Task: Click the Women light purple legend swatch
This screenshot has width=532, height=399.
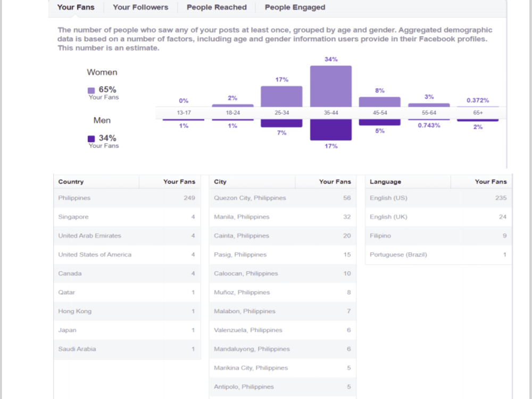Action: 91,90
